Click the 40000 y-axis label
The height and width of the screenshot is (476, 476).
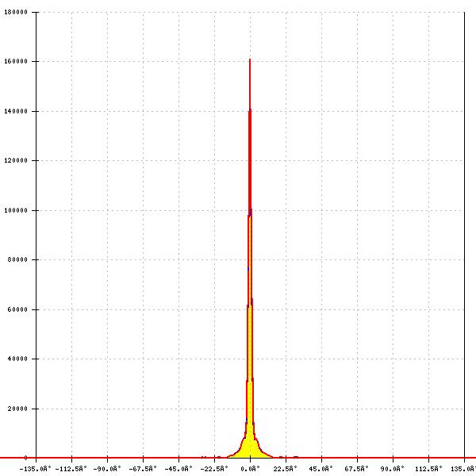tap(17, 359)
